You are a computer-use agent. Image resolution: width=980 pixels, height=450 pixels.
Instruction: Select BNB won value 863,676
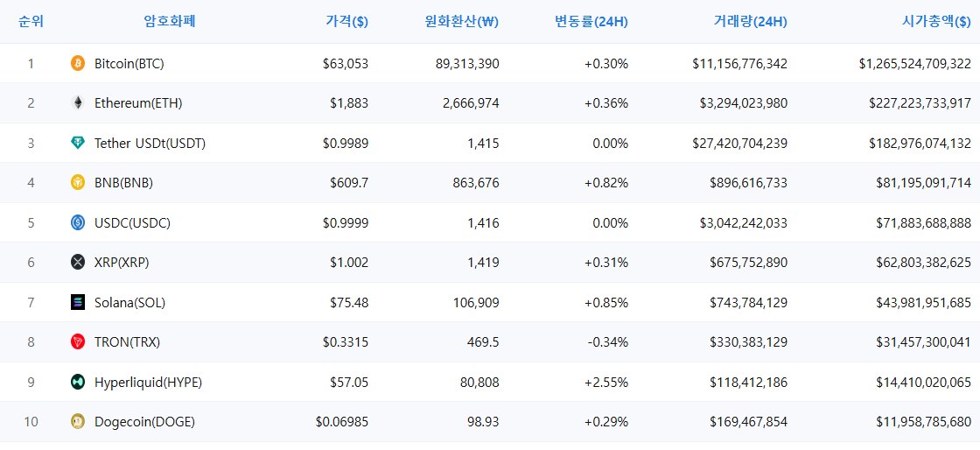(x=476, y=182)
